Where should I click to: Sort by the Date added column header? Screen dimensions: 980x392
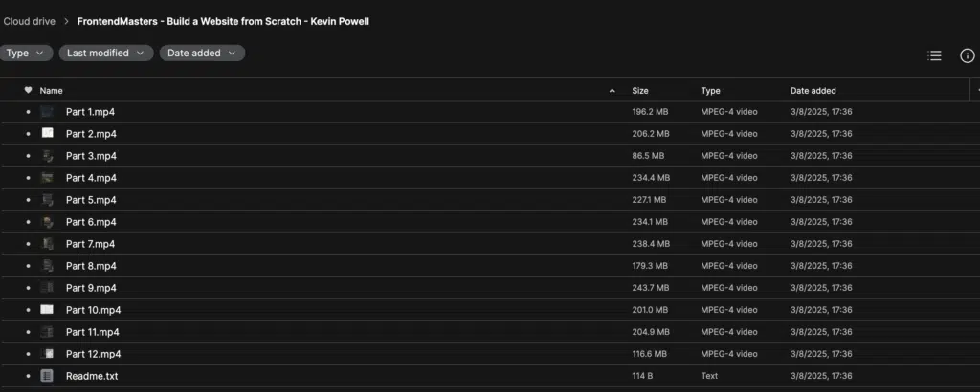813,91
